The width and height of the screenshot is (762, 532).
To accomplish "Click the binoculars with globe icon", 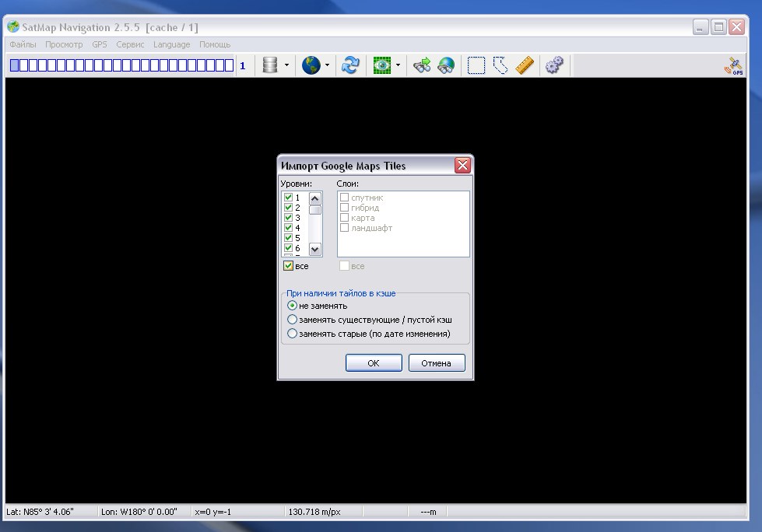I will [x=446, y=65].
